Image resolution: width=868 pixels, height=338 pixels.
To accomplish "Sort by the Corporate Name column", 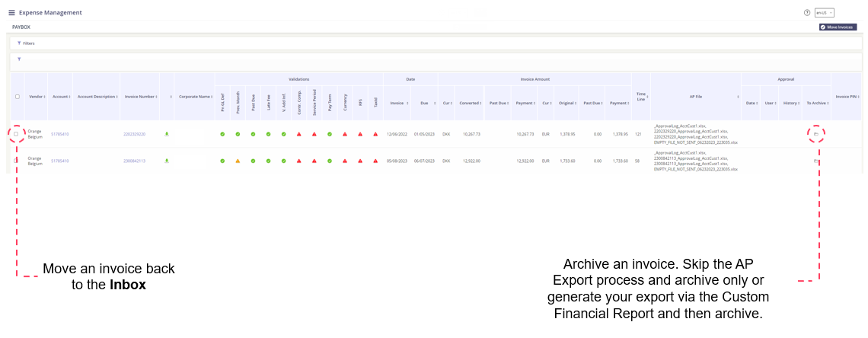I will coord(194,96).
